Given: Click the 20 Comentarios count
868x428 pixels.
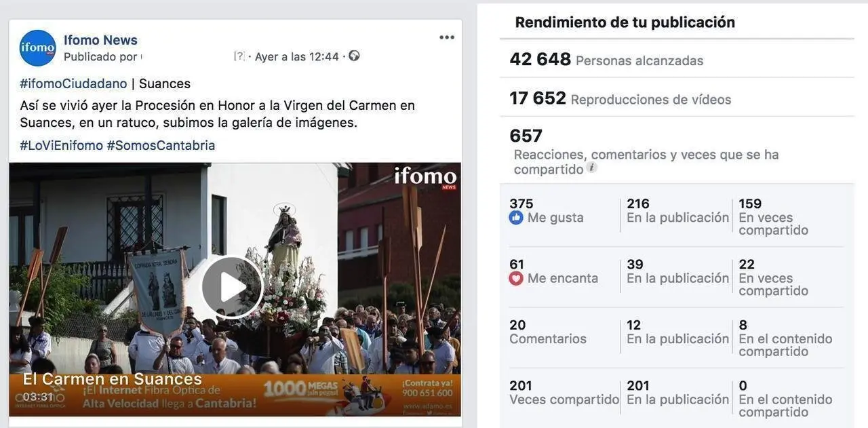Looking at the screenshot, I should [548, 332].
